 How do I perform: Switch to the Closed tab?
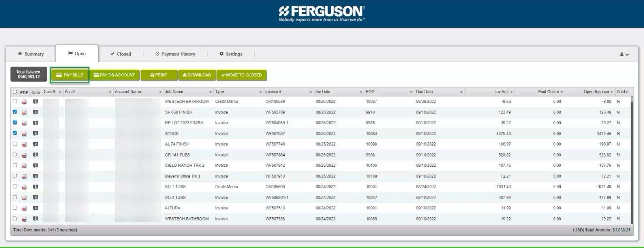[121, 54]
